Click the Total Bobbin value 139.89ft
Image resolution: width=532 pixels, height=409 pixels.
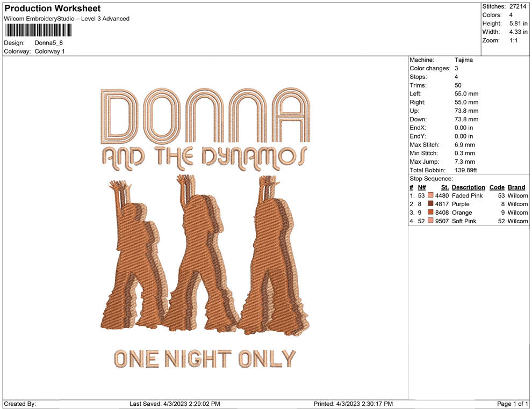[466, 170]
